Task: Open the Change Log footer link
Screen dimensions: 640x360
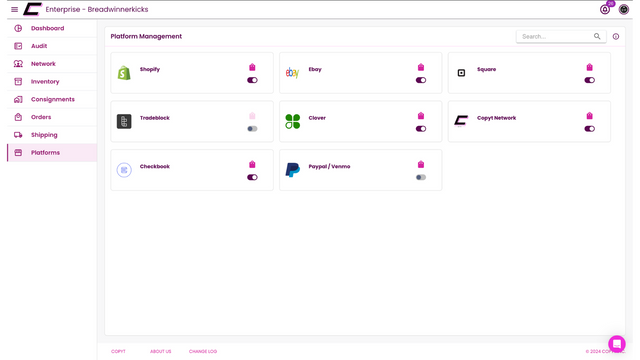Action: tap(203, 351)
